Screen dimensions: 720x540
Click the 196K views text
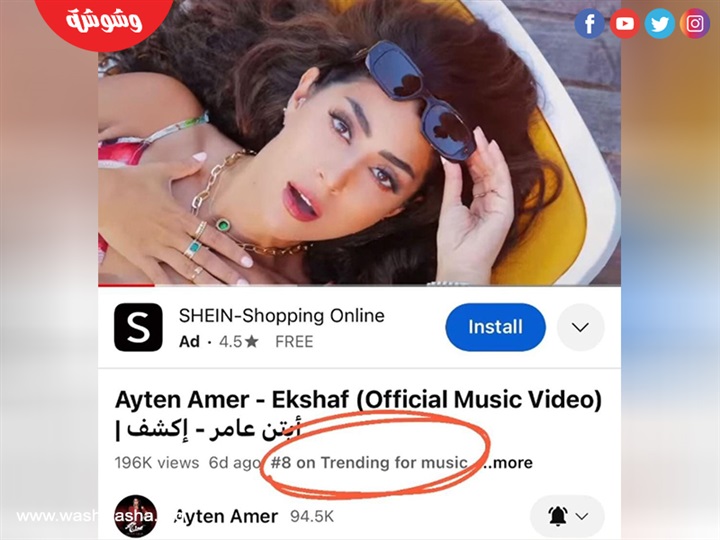tap(157, 462)
